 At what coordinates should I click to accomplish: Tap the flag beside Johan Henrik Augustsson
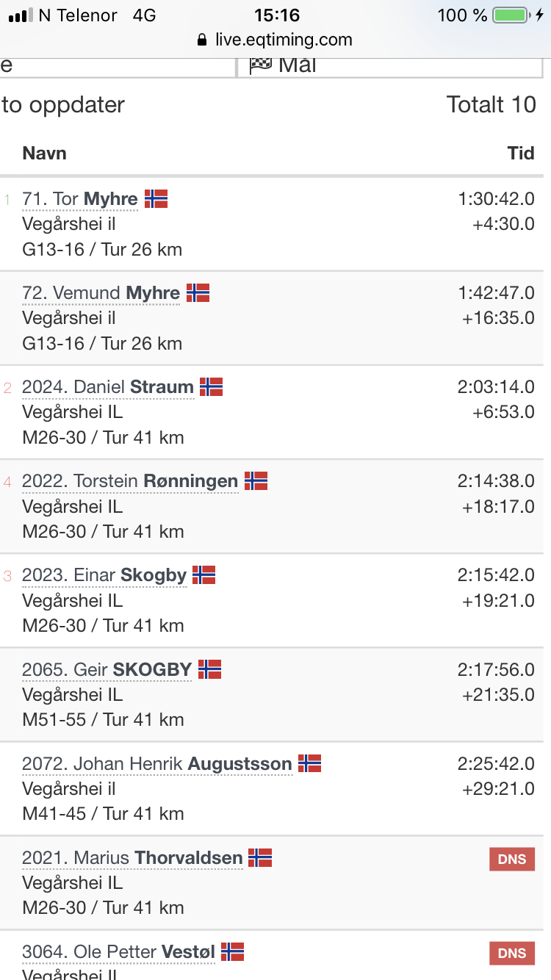(309, 764)
